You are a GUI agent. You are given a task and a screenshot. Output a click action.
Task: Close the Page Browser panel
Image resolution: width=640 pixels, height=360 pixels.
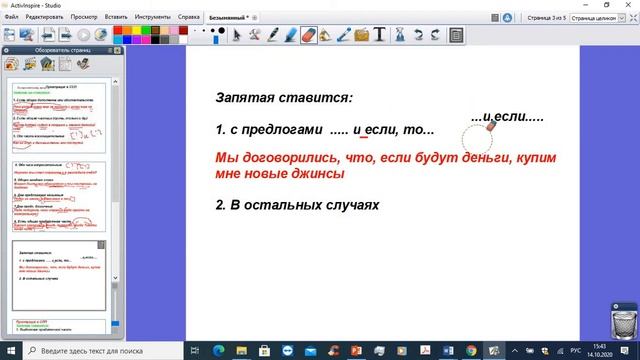(118, 50)
